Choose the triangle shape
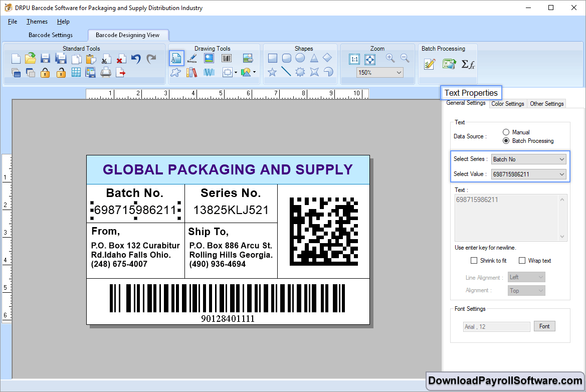 pos(314,58)
